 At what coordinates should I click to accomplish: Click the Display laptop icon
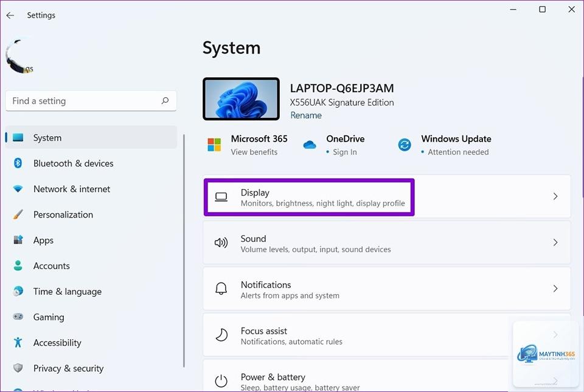[221, 197]
